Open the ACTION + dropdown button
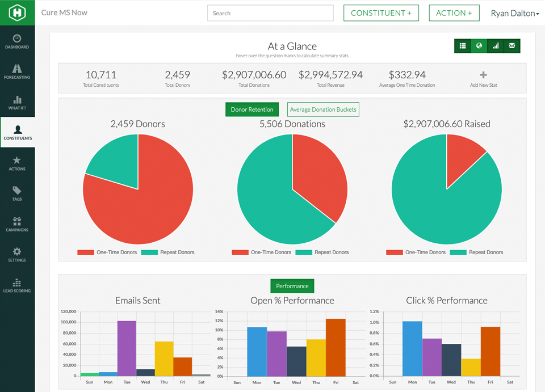Screen dimensions: 545x392 click(454, 13)
